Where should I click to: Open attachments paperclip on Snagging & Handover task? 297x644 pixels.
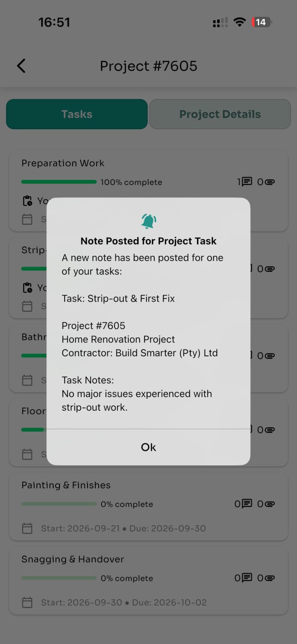(270, 578)
